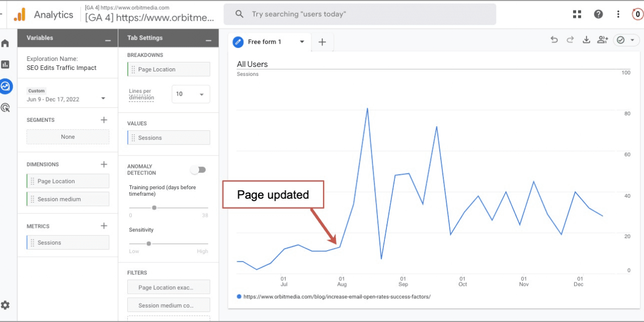This screenshot has width=644, height=322.
Task: Open the Explore icon in sidebar
Action: pyautogui.click(x=5, y=86)
